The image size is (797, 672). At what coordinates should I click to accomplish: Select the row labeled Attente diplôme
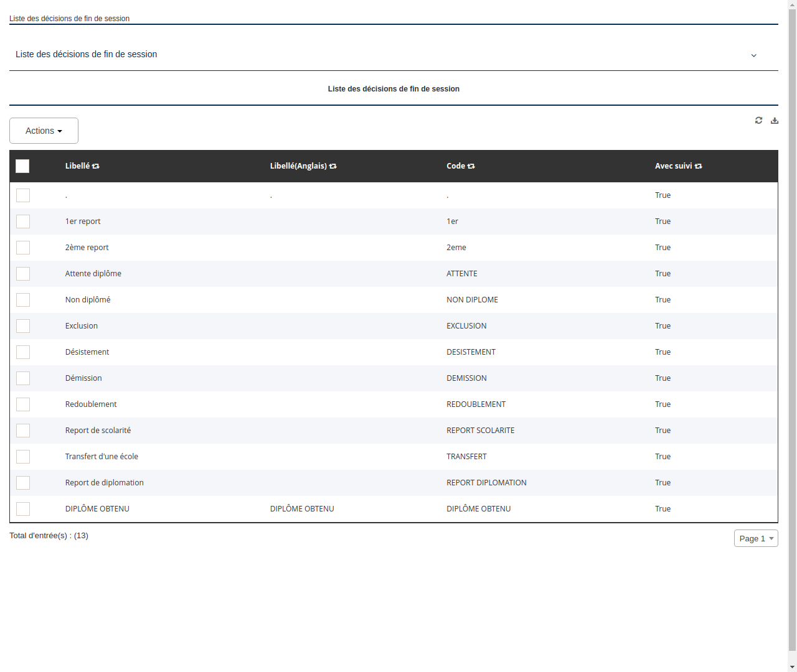[93, 274]
